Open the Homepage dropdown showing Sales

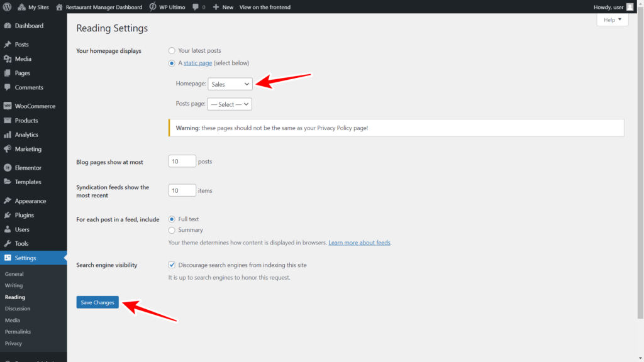[x=230, y=83]
